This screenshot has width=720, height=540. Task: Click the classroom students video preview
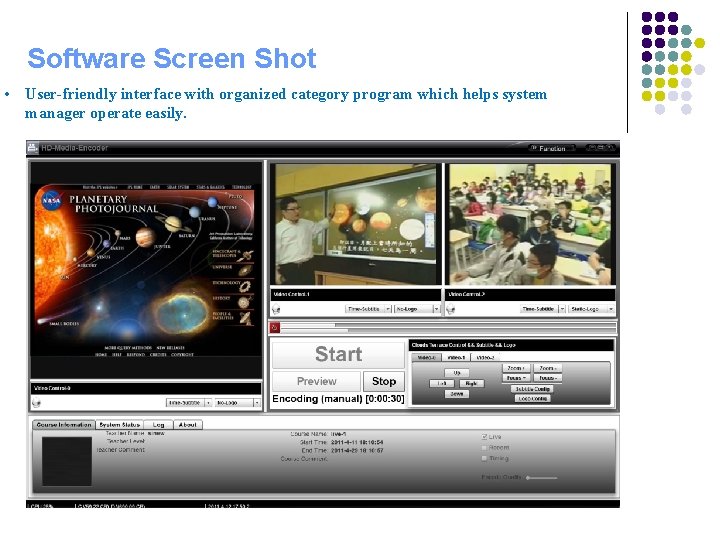point(530,224)
